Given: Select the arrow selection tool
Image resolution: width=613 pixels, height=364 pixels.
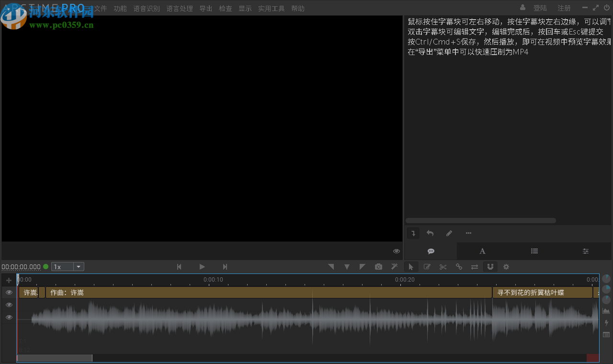Looking at the screenshot, I should (x=411, y=267).
